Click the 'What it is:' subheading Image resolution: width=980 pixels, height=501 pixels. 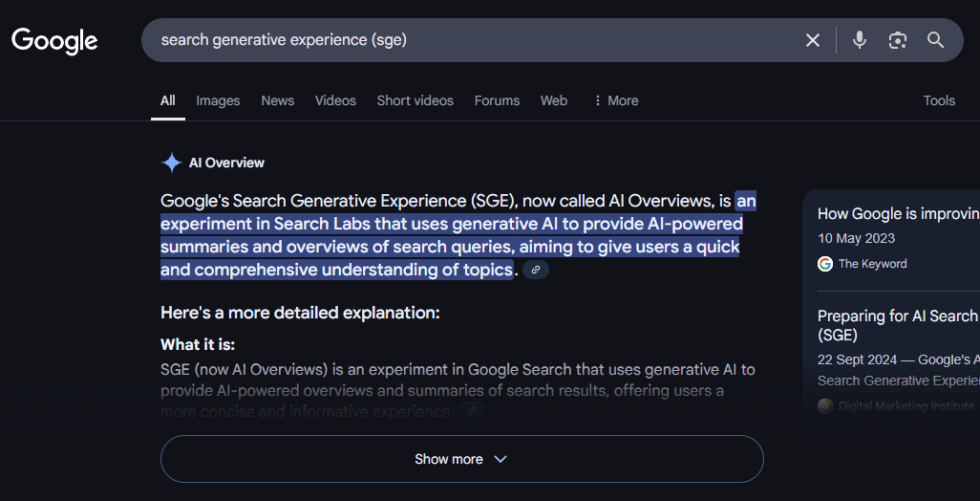(x=198, y=345)
